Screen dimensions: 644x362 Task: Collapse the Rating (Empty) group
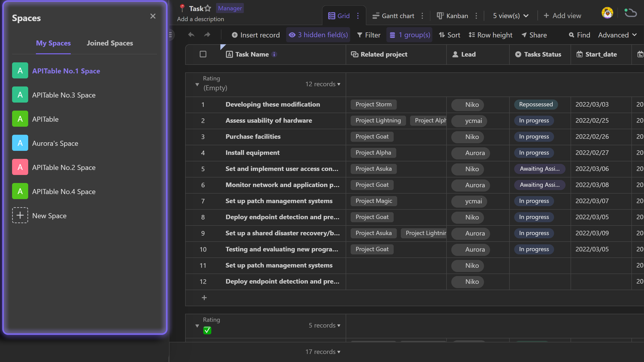pos(197,84)
